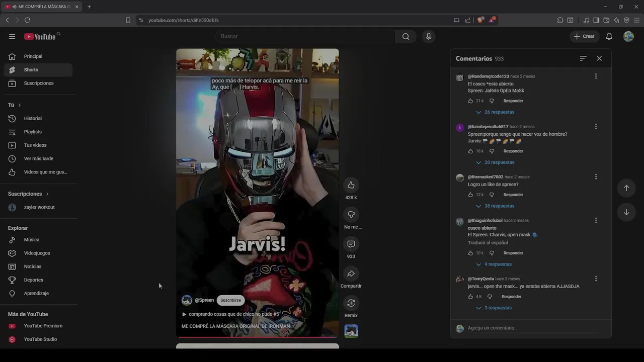Open a new browser tab
The image size is (644, 362).
point(89,7)
